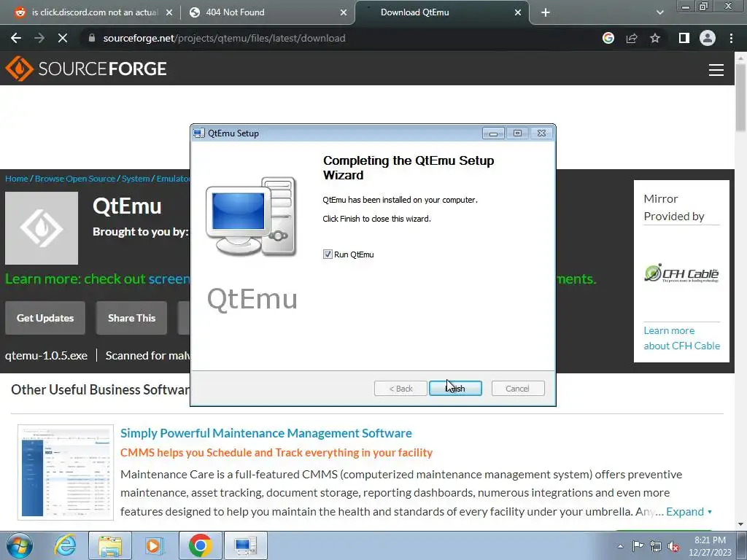Image resolution: width=747 pixels, height=560 pixels.
Task: Expand the Maintenance Care description
Action: (x=689, y=512)
